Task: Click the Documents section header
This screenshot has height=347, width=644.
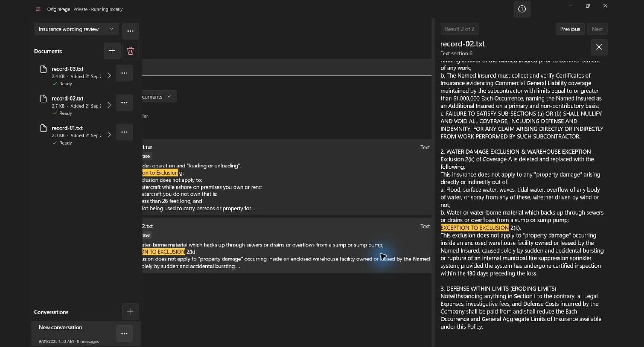Action: [48, 51]
